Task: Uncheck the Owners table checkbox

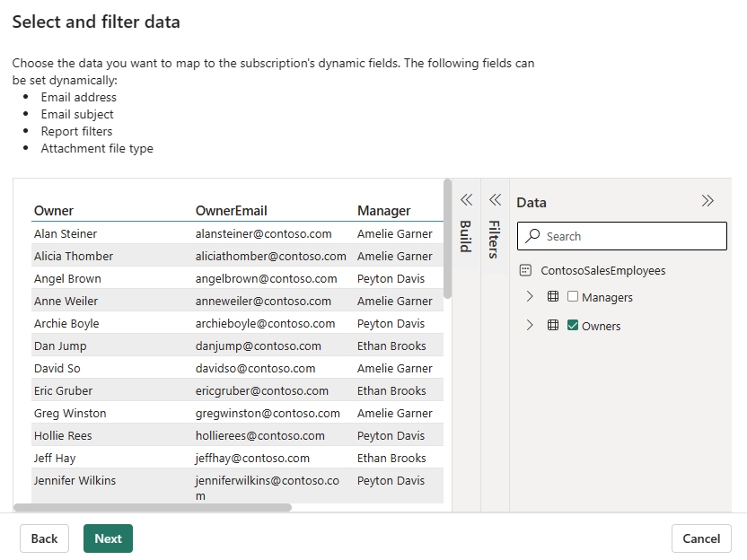Action: coord(573,325)
